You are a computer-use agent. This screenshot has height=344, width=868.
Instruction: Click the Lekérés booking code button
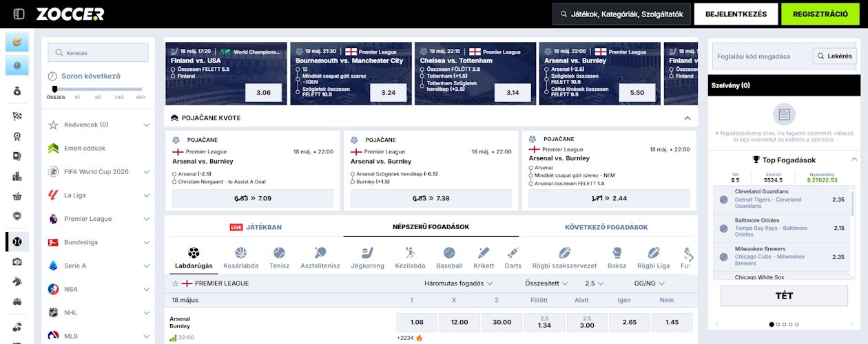(x=834, y=56)
